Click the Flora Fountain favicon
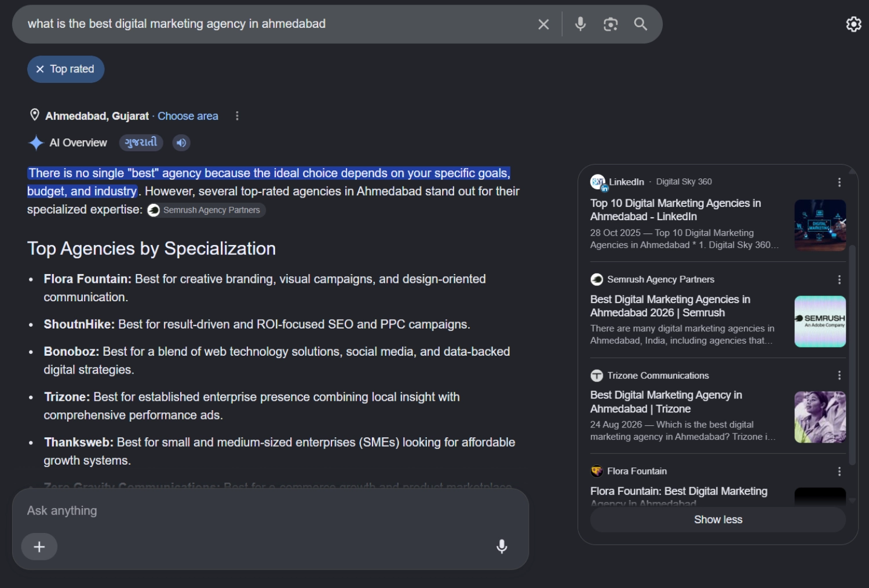The height and width of the screenshot is (588, 869). (x=597, y=472)
